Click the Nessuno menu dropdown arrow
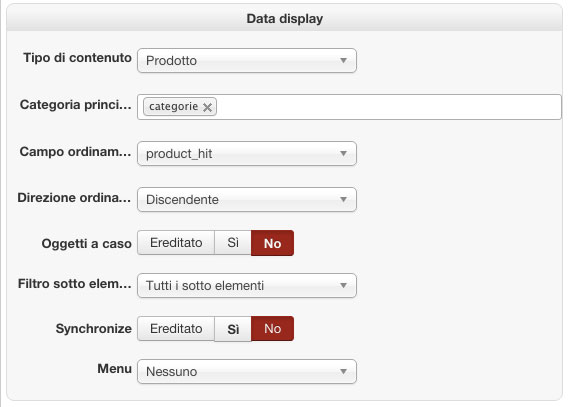 [x=343, y=371]
